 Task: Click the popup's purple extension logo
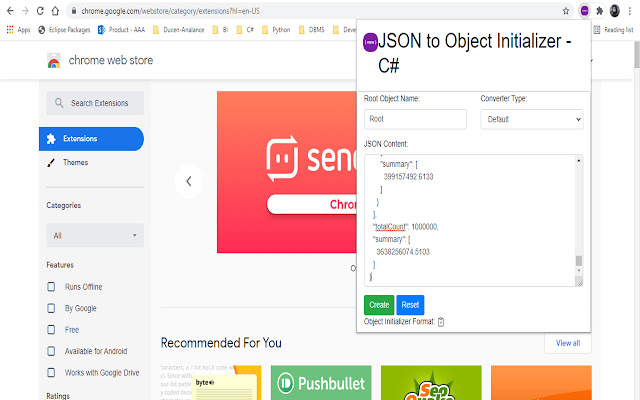370,42
